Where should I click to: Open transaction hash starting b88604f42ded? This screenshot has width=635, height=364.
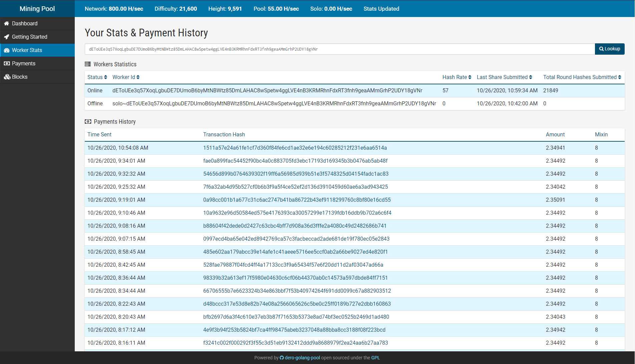(x=295, y=226)
